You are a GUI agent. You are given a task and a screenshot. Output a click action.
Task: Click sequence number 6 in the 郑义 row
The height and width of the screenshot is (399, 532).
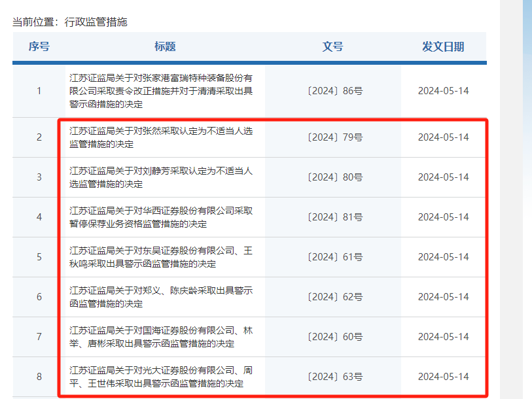39,297
